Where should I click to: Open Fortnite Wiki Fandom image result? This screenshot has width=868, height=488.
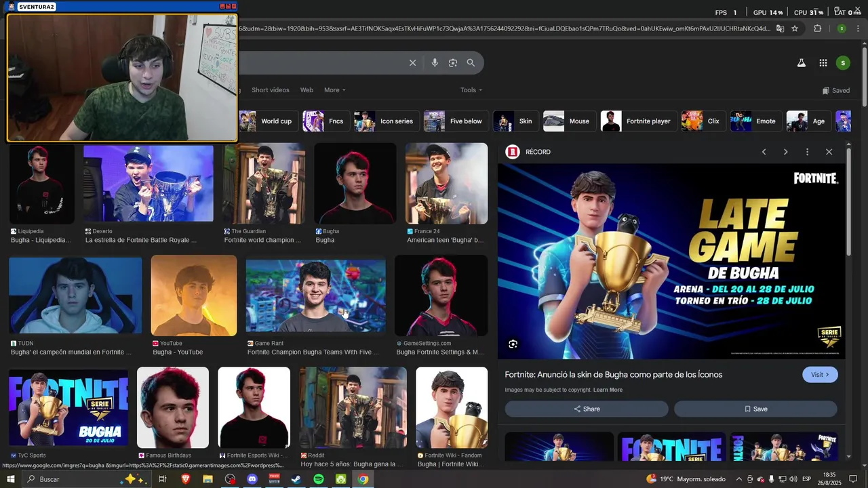(452, 408)
